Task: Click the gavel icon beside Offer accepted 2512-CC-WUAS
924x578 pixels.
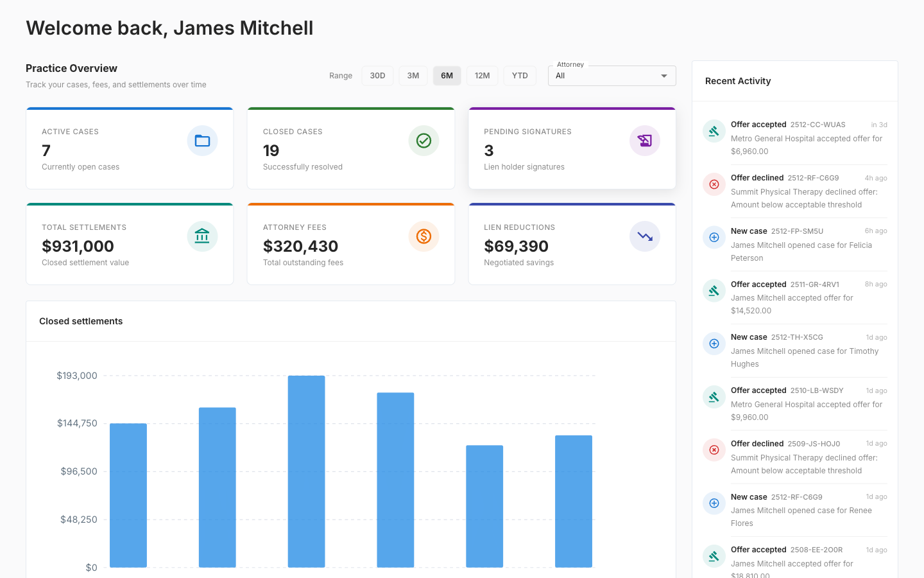Action: click(714, 130)
